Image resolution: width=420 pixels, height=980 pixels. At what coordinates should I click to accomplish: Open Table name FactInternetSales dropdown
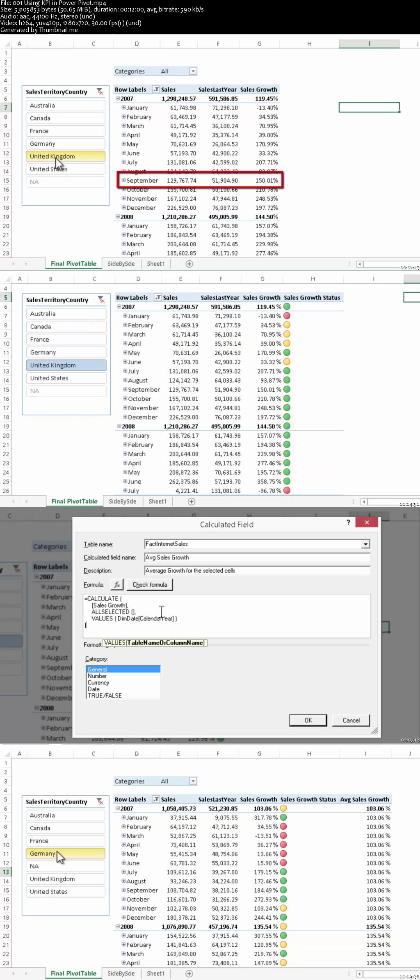(x=365, y=544)
